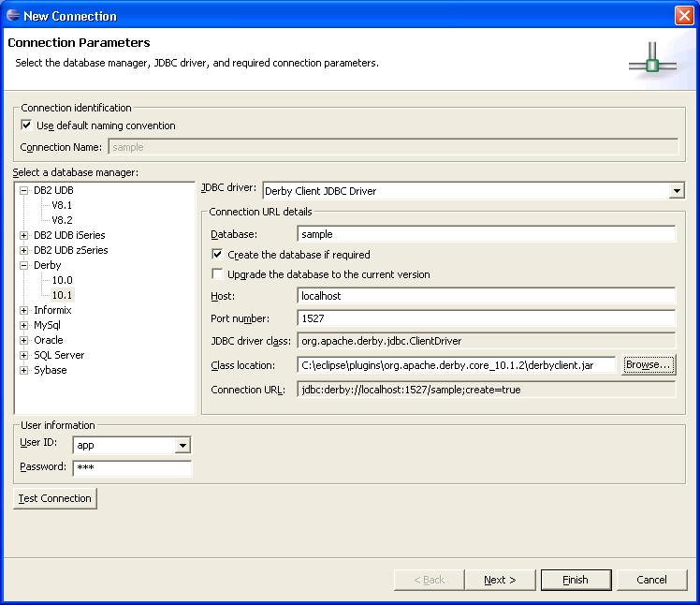This screenshot has width=700, height=605.
Task: Close the New Connection dialog
Action: point(684,16)
